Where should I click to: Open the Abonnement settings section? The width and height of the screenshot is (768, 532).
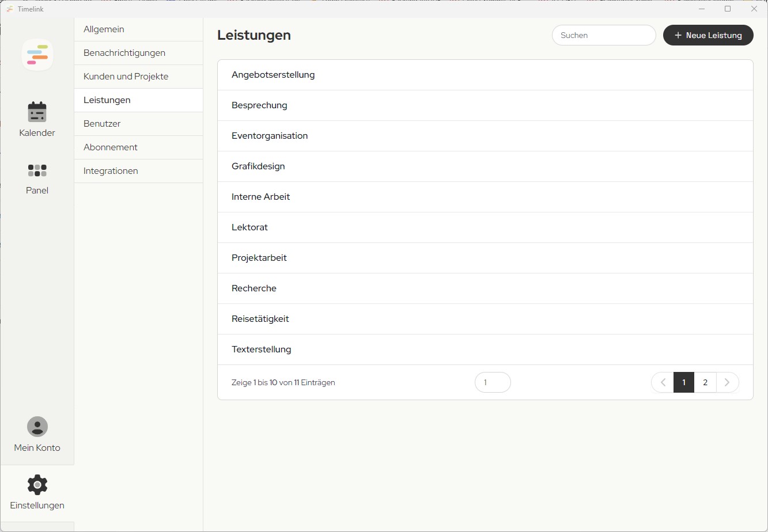pyautogui.click(x=139, y=147)
